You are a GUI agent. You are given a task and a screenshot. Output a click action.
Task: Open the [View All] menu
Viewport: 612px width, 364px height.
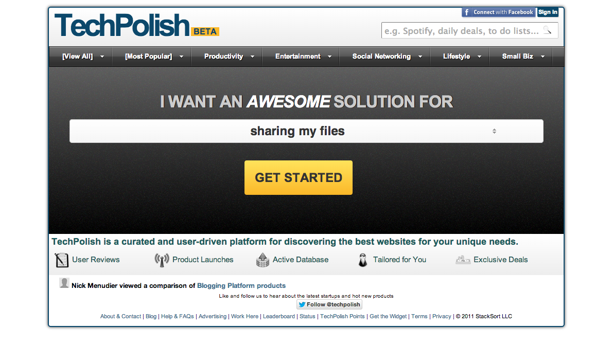pyautogui.click(x=80, y=57)
